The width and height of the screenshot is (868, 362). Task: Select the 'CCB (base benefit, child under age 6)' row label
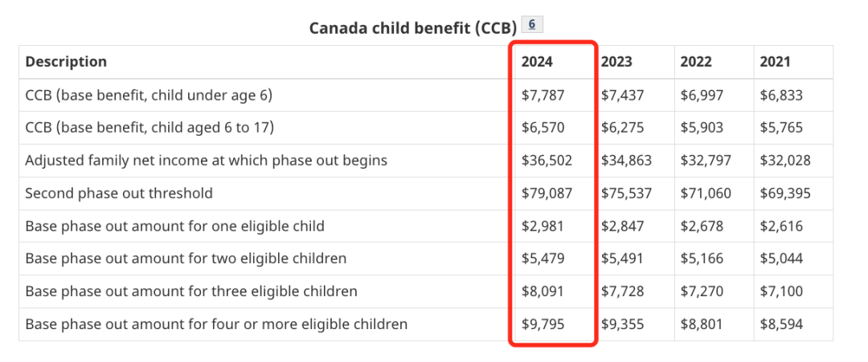pyautogui.click(x=149, y=95)
